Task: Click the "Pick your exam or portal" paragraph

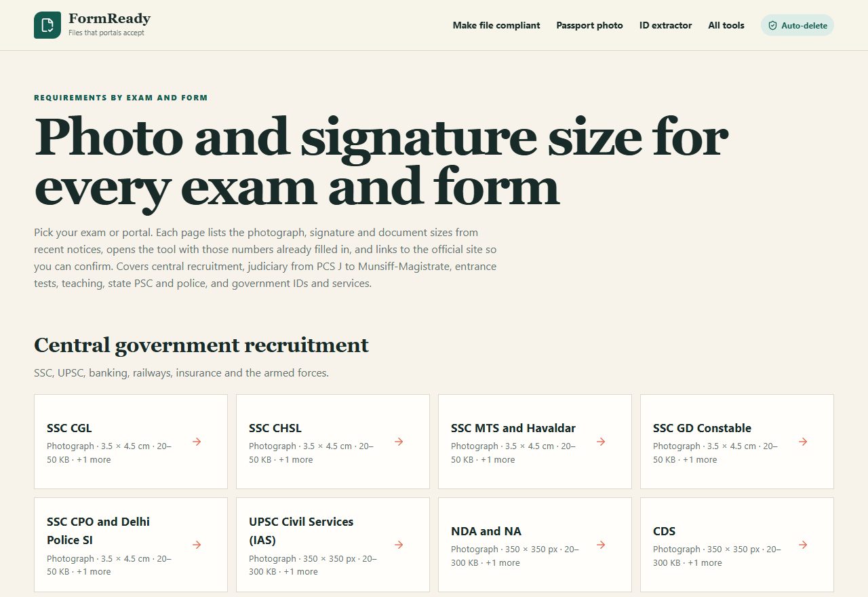Action: (x=265, y=258)
